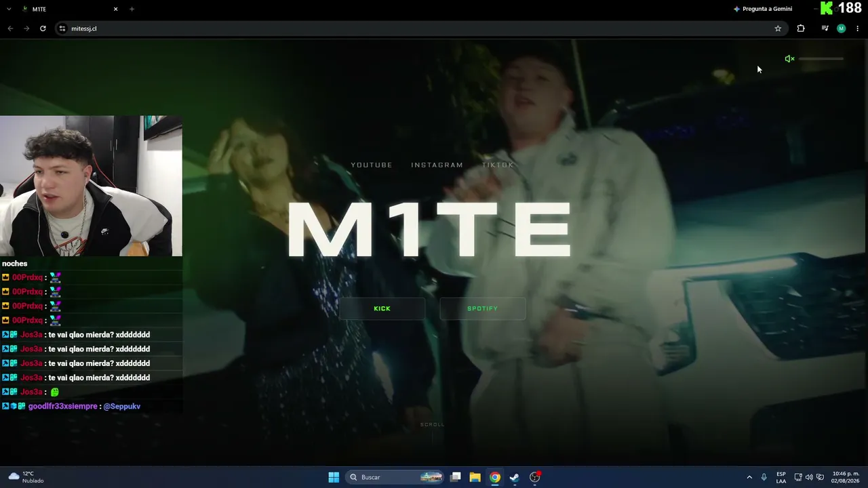
Task: Open File Explorer from taskbar
Action: [x=475, y=477]
